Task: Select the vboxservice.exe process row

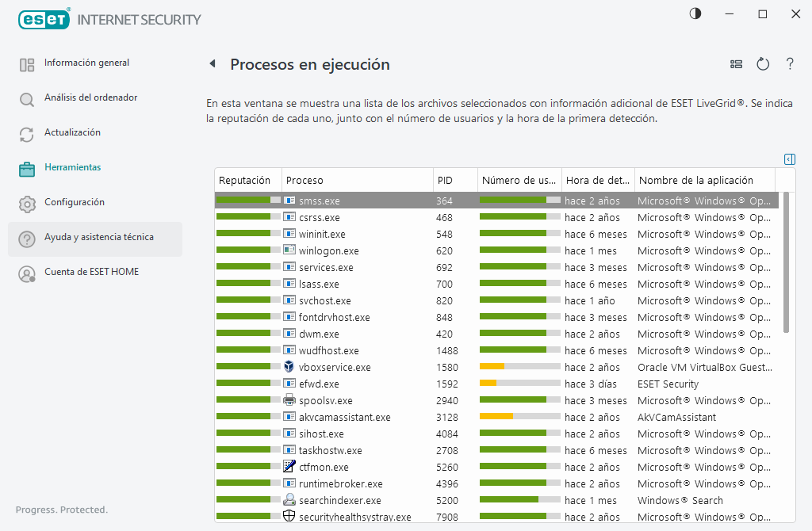Action: pos(335,368)
